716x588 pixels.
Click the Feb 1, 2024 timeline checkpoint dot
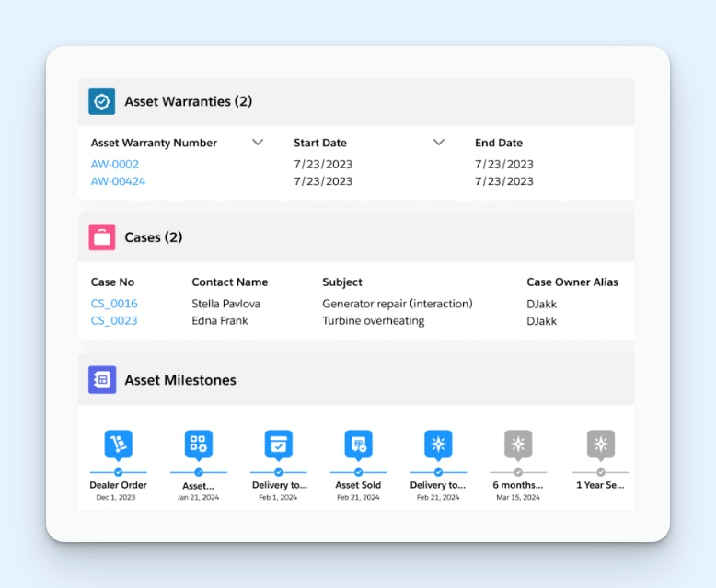[x=279, y=472]
